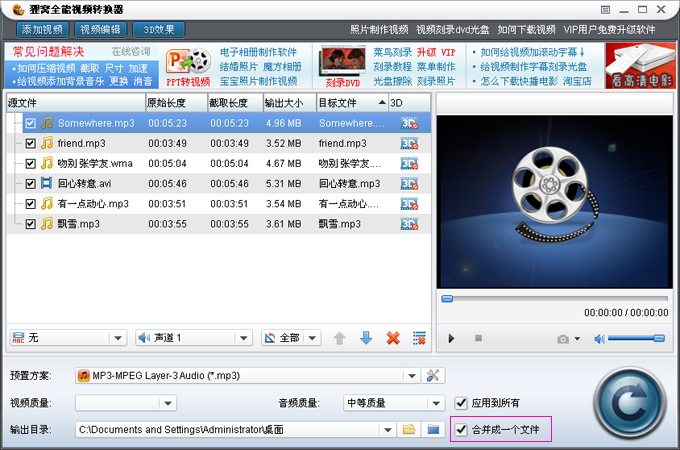Open preset settings scissors-wrench icon
The width and height of the screenshot is (680, 450).
[433, 375]
